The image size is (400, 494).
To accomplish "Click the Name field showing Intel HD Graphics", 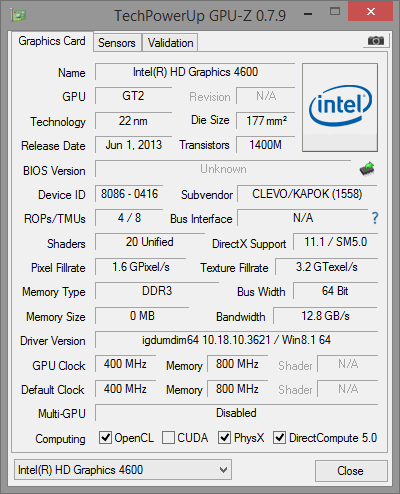I will [x=195, y=72].
